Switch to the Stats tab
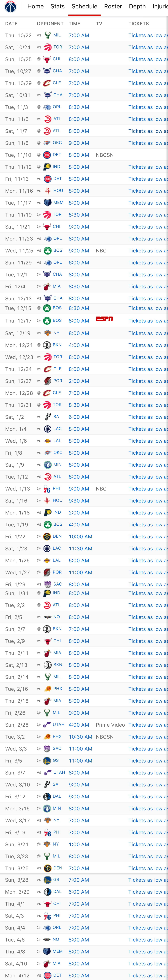Image resolution: width=168 pixels, height=980 pixels. coord(58,6)
